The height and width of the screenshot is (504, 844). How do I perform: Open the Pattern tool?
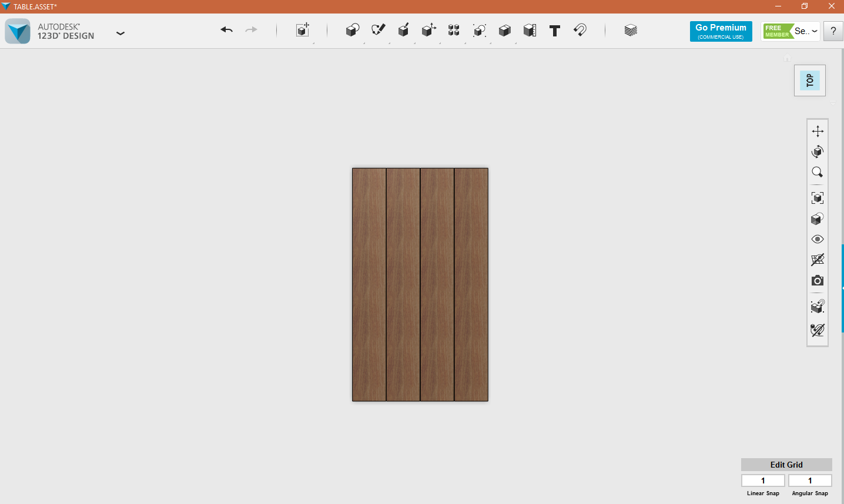coord(454,30)
